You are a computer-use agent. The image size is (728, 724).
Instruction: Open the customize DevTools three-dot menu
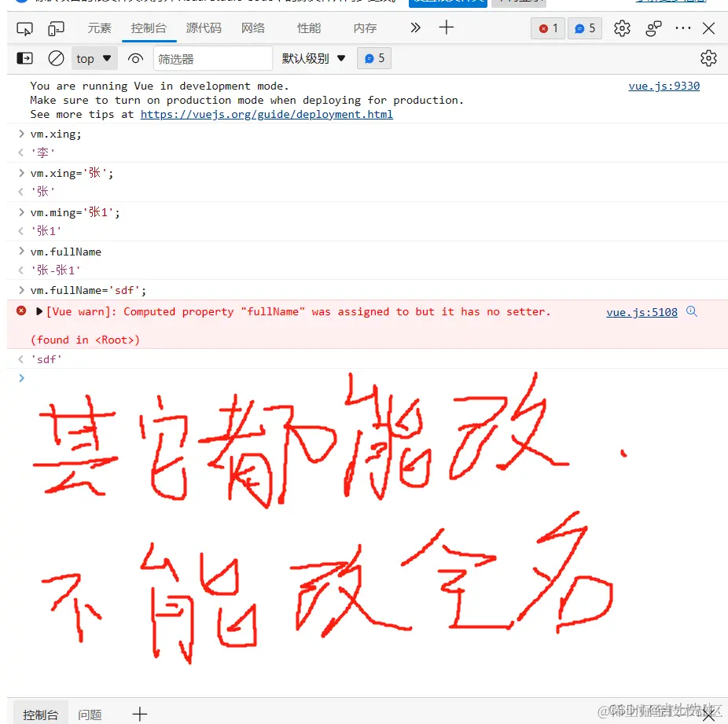pyautogui.click(x=682, y=28)
